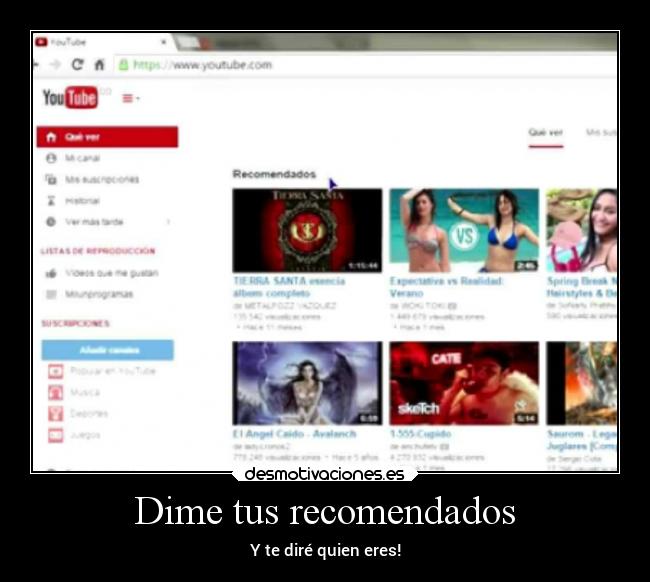Open the Spring Break hairstyles thumbnail
Viewport: 650px width, 582px height.
pos(582,230)
